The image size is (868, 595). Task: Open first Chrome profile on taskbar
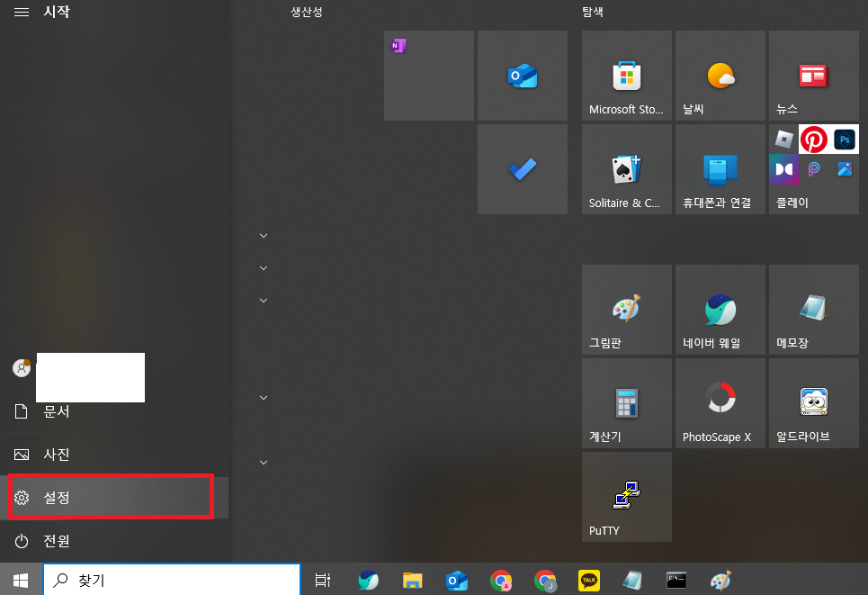501,580
